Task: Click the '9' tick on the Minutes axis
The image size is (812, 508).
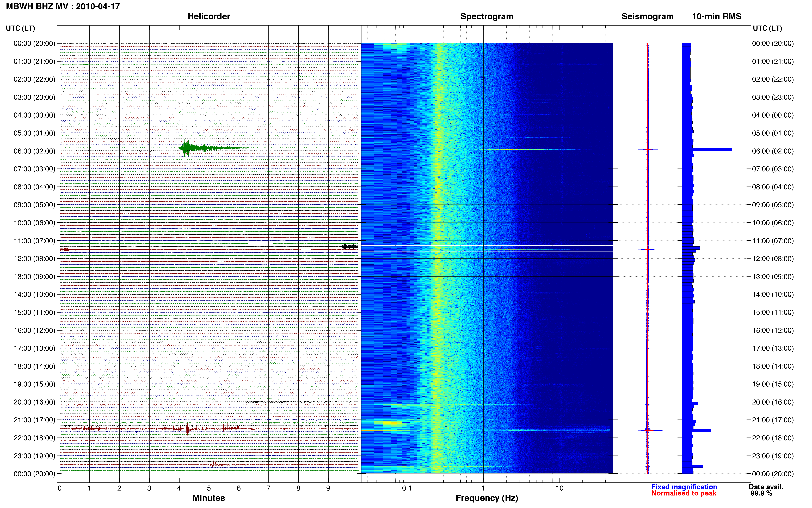Action: pyautogui.click(x=328, y=488)
